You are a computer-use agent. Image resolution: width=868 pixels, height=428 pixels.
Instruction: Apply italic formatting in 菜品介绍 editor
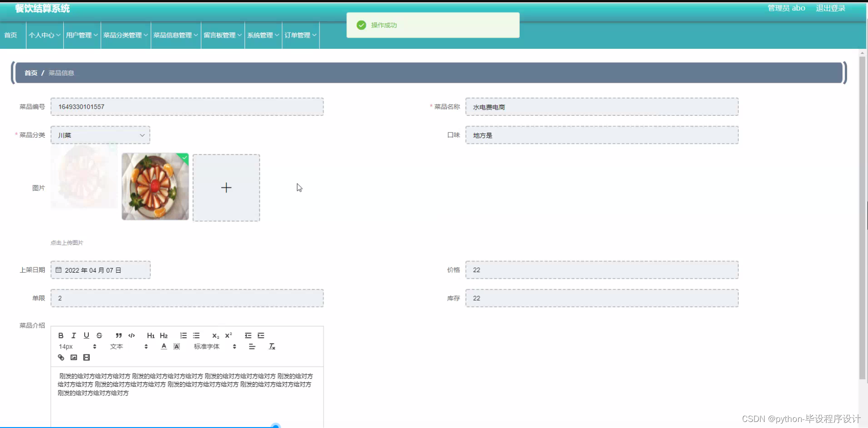[73, 335]
